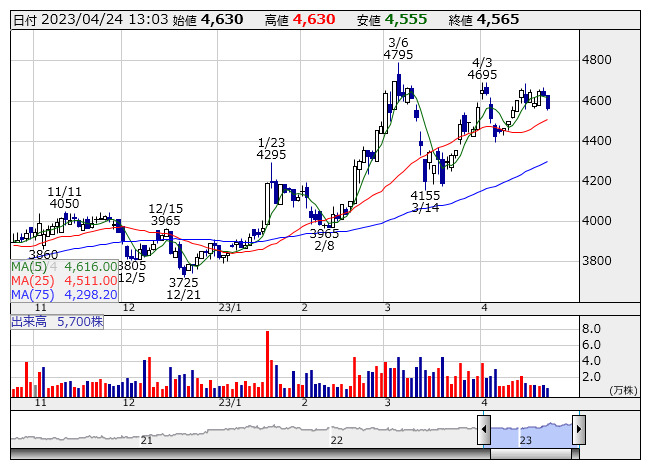This screenshot has height=470, width=653.
Task: Click the 4/3 4695 high label
Action: click(x=482, y=67)
